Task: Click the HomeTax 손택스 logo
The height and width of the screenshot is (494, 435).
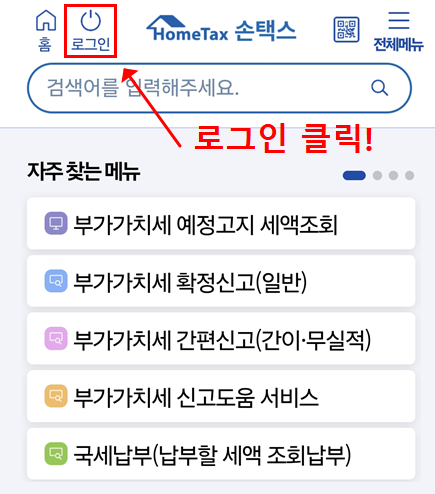Action: click(221, 29)
